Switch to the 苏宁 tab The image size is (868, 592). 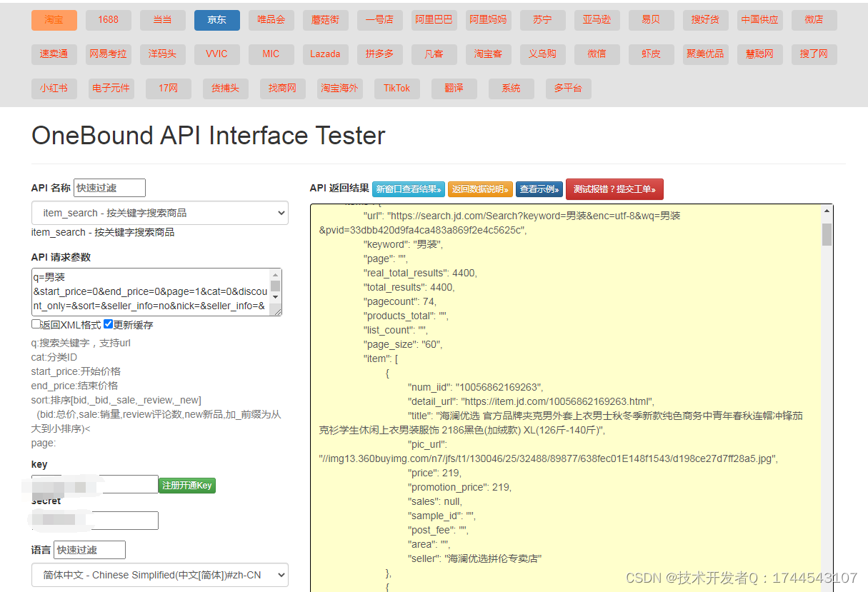coord(543,20)
